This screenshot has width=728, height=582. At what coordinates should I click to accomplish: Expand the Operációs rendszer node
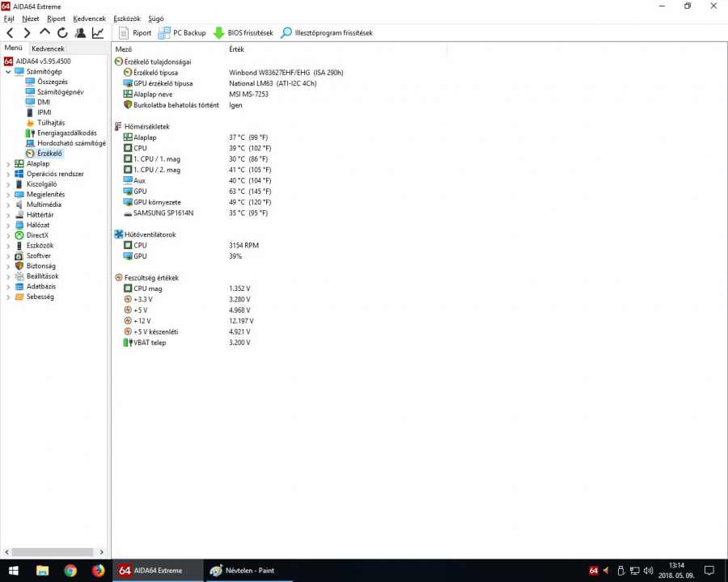pos(8,174)
